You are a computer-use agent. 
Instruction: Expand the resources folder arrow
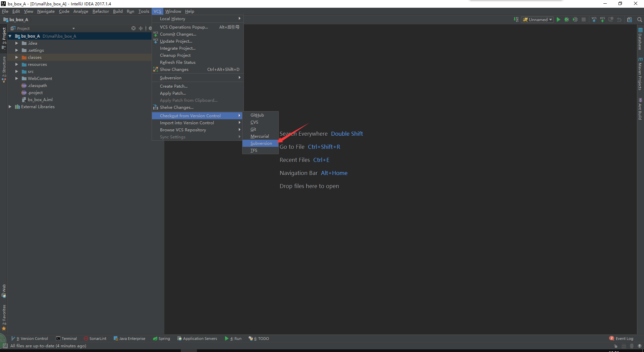(x=16, y=64)
